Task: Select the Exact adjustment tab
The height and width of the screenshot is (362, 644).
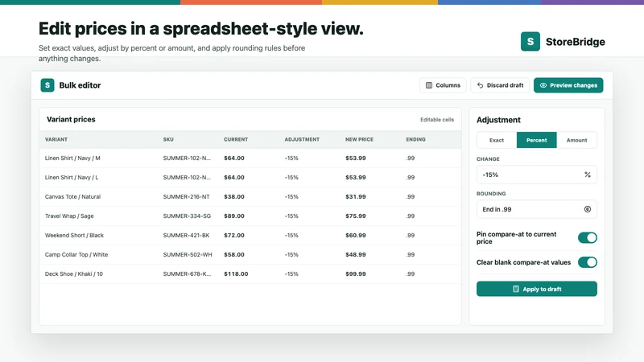Action: pyautogui.click(x=497, y=140)
